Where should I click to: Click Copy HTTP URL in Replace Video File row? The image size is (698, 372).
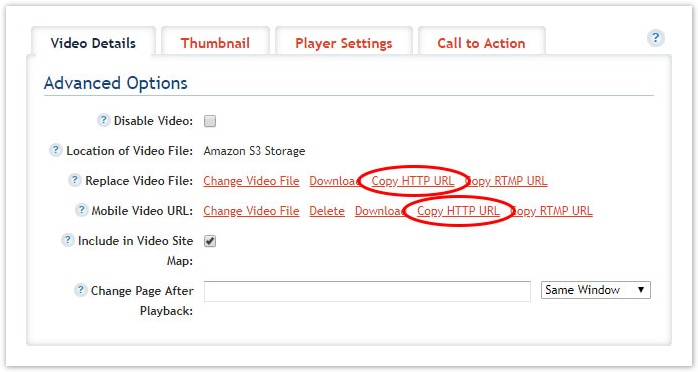(x=413, y=181)
